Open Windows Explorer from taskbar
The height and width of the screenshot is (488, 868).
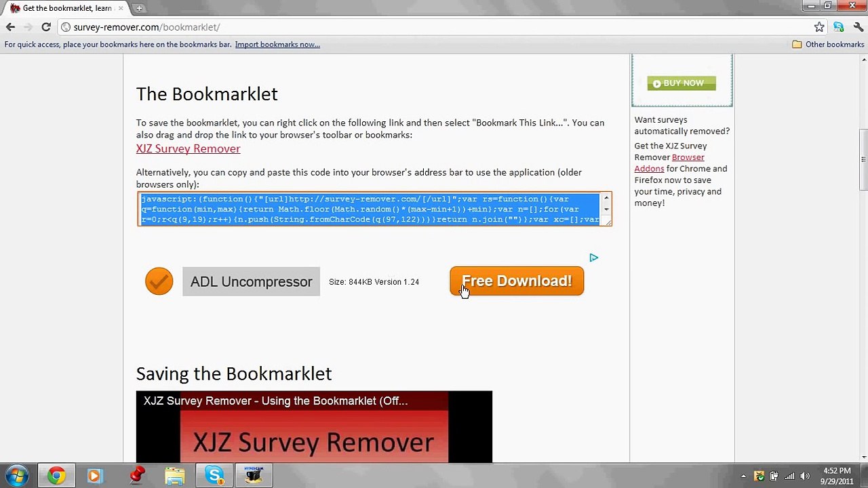point(175,476)
